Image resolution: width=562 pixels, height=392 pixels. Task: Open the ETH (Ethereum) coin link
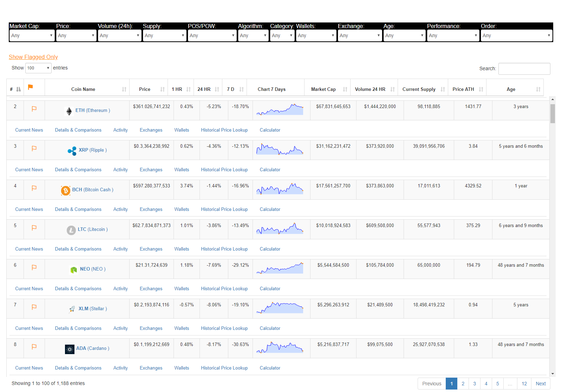[93, 110]
